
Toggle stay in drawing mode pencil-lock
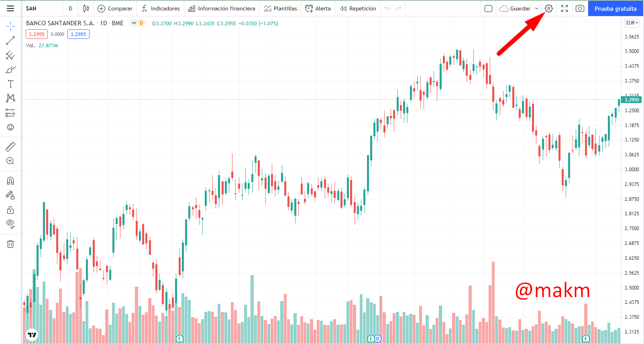(10, 195)
